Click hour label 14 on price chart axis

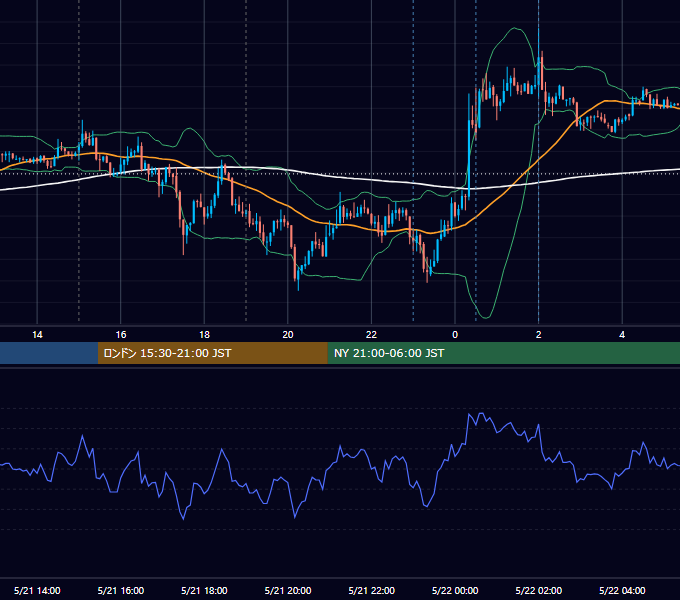point(37,335)
